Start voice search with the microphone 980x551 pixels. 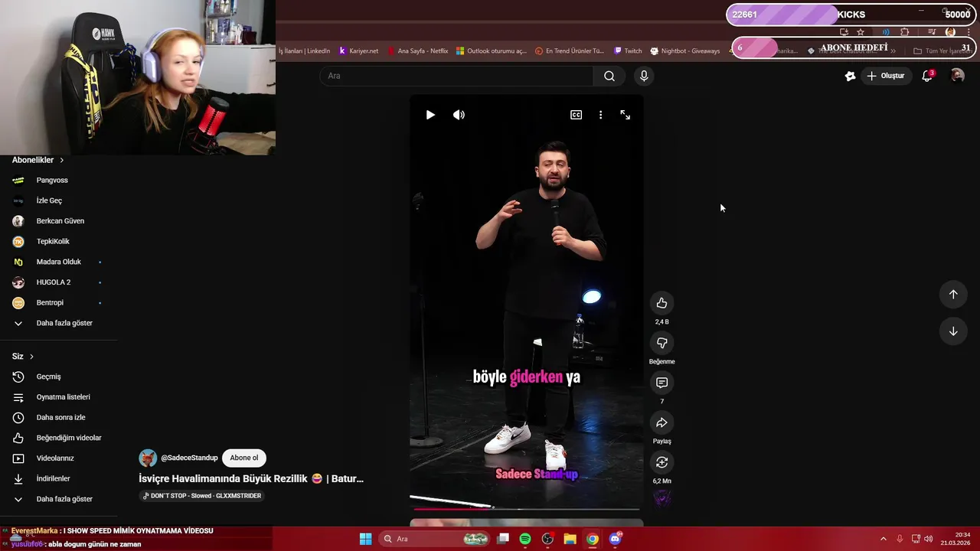click(x=644, y=76)
